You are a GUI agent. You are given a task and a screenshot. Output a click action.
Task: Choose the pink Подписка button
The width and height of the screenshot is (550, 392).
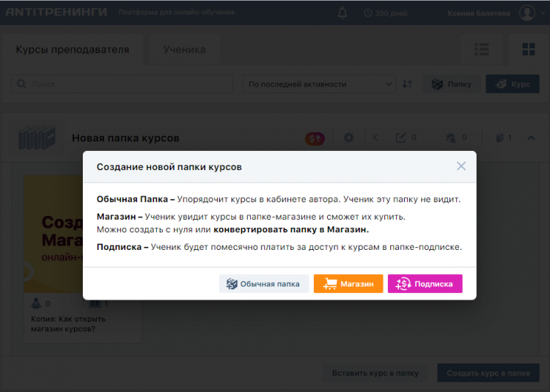[425, 284]
